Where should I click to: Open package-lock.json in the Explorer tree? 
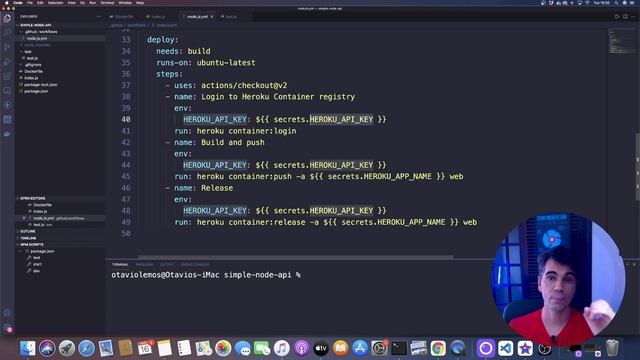click(x=40, y=85)
